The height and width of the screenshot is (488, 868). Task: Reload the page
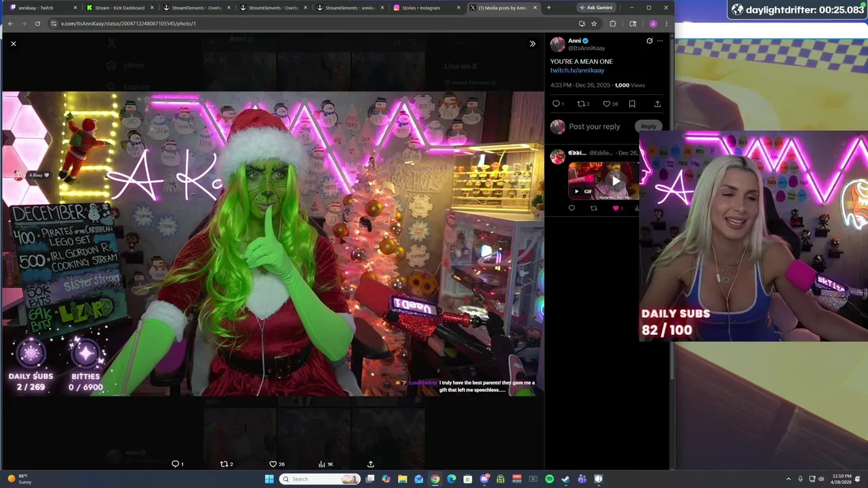[37, 24]
